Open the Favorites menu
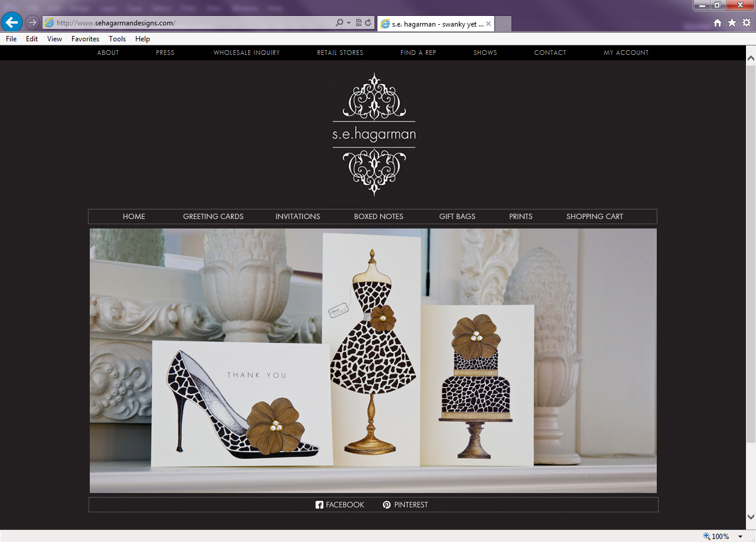The height and width of the screenshot is (542, 756). [x=86, y=39]
